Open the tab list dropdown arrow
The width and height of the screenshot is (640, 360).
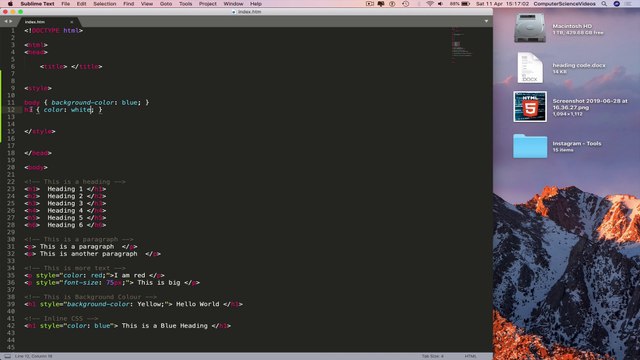coord(486,21)
